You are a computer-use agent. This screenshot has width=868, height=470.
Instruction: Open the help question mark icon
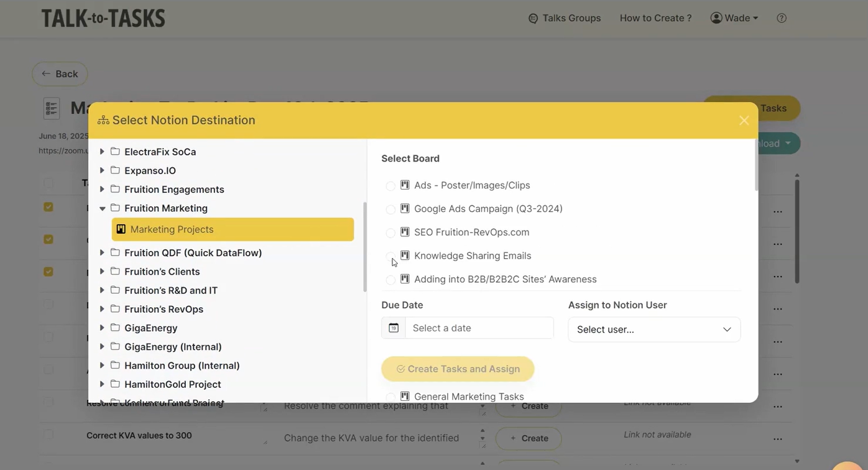782,18
